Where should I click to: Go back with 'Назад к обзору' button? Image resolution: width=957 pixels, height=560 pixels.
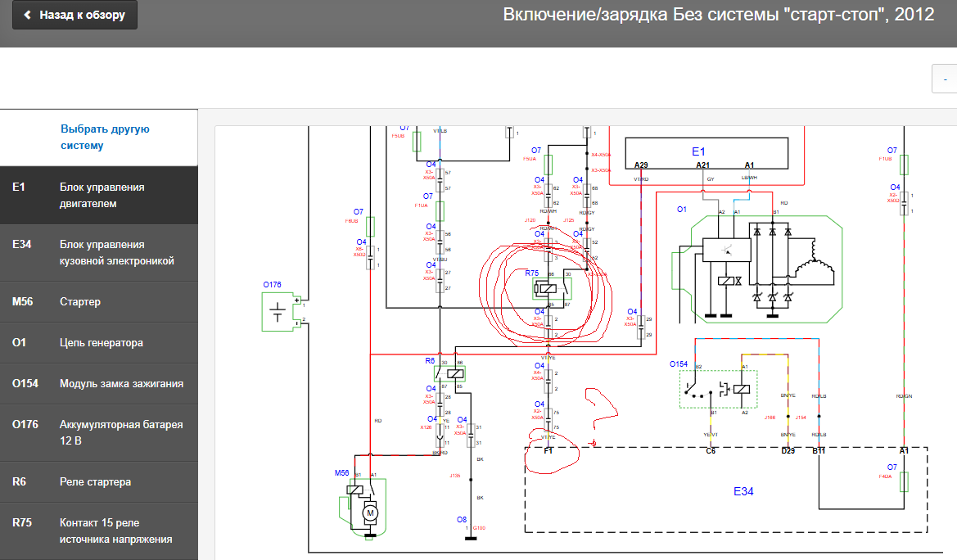pos(74,15)
